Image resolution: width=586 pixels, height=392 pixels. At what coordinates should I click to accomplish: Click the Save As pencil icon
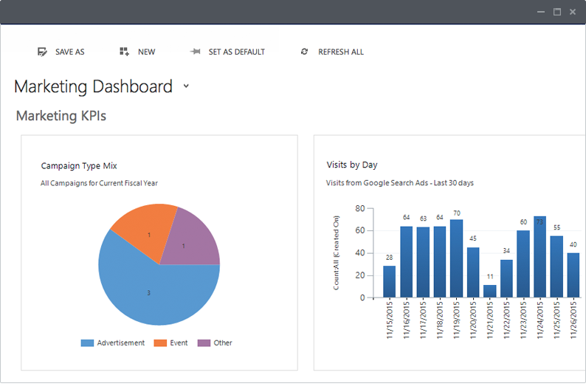point(42,52)
